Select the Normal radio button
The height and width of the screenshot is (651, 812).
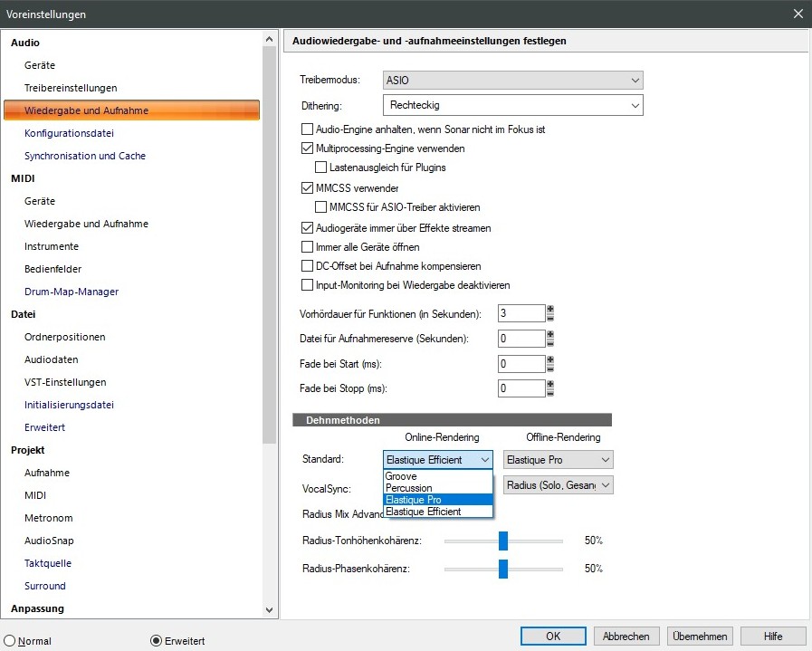pyautogui.click(x=10, y=641)
